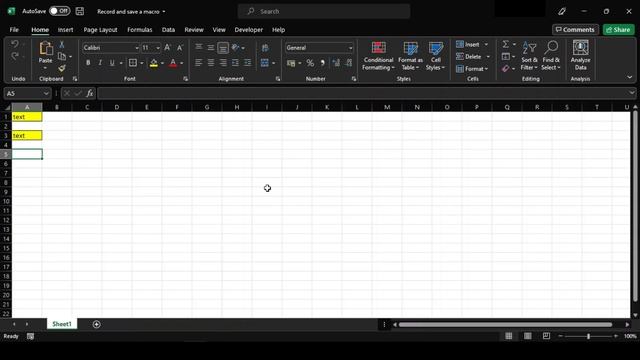
Task: Expand the Name Box dropdown
Action: click(46, 93)
